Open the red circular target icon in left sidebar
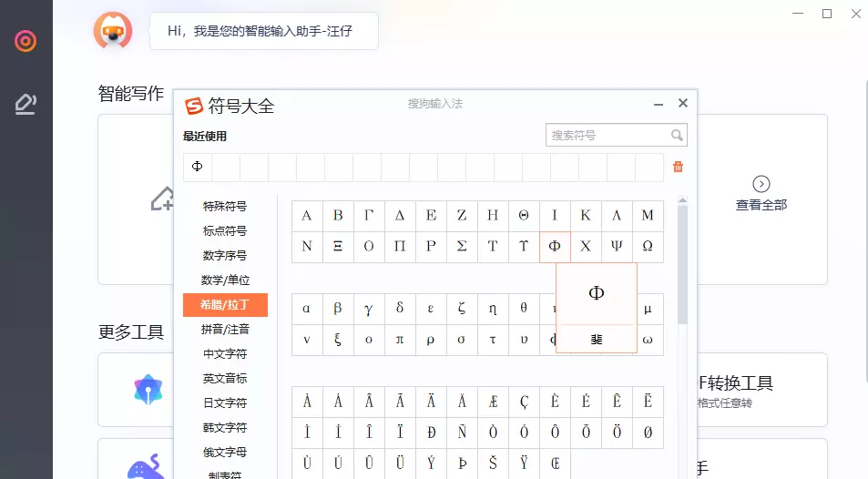Viewport: 868px width, 479px height. [26, 41]
